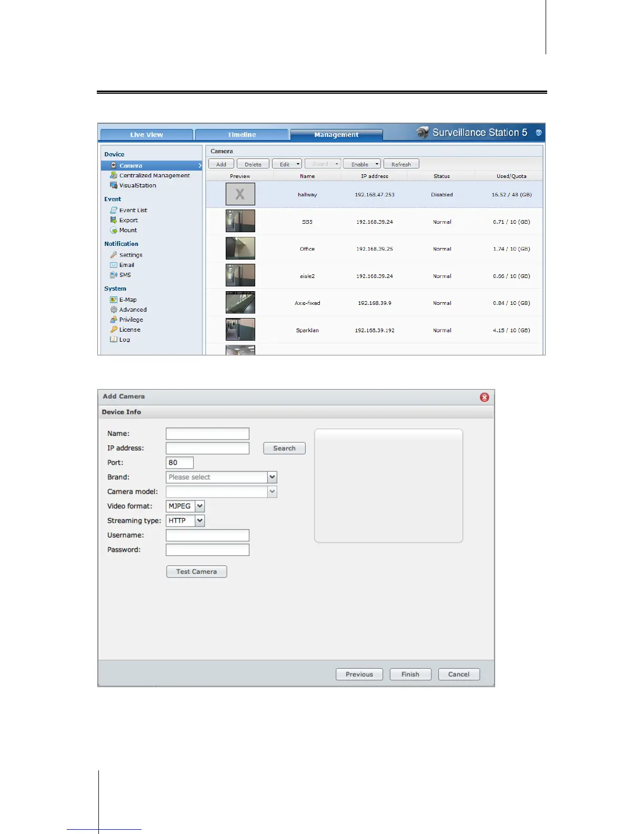The height and width of the screenshot is (834, 644).
Task: Select the aisle2 camera preview thumbnail
Action: point(240,275)
